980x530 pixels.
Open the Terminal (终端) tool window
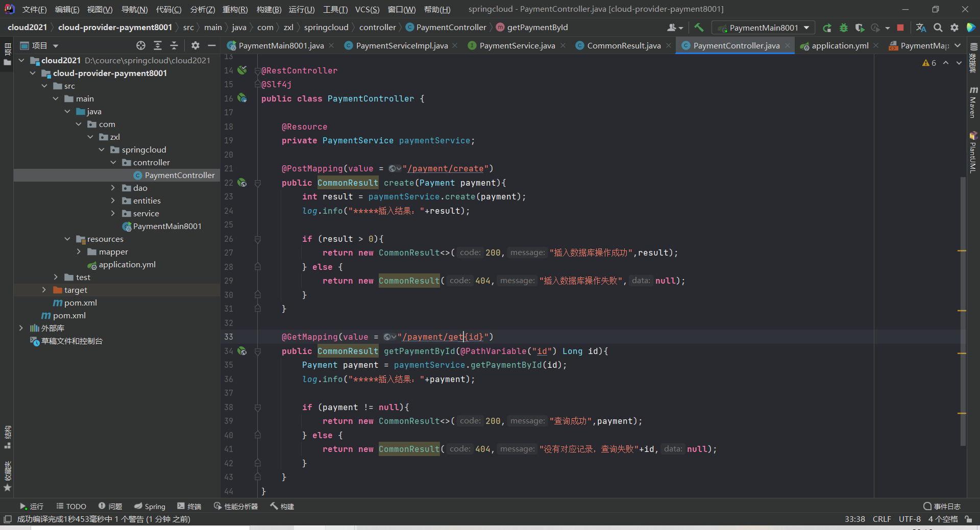coord(189,506)
